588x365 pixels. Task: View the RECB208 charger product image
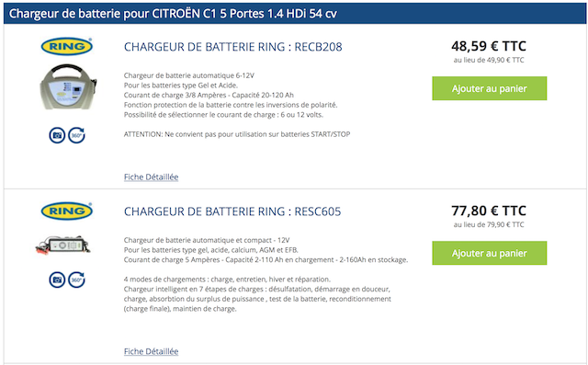(68, 87)
